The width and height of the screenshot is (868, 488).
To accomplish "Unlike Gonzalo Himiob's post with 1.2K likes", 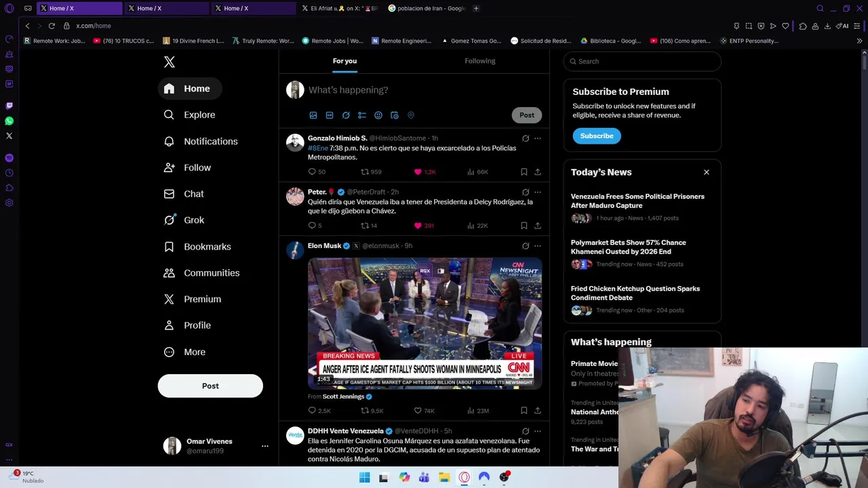I will point(418,172).
